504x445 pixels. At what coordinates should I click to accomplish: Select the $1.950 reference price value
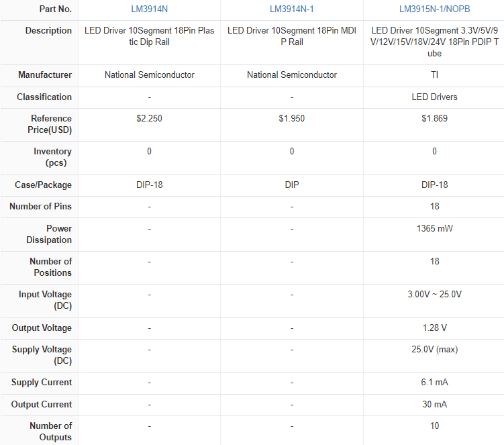pyautogui.click(x=292, y=119)
